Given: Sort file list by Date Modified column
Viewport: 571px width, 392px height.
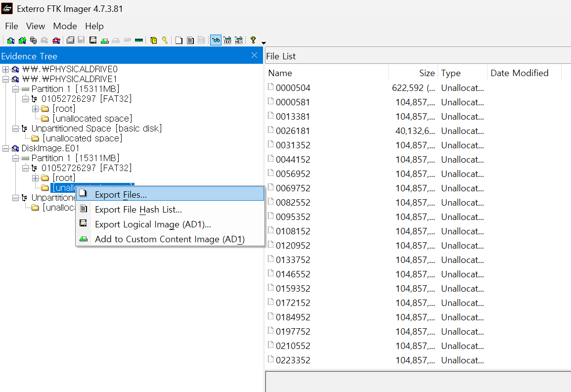Looking at the screenshot, I should 525,73.
